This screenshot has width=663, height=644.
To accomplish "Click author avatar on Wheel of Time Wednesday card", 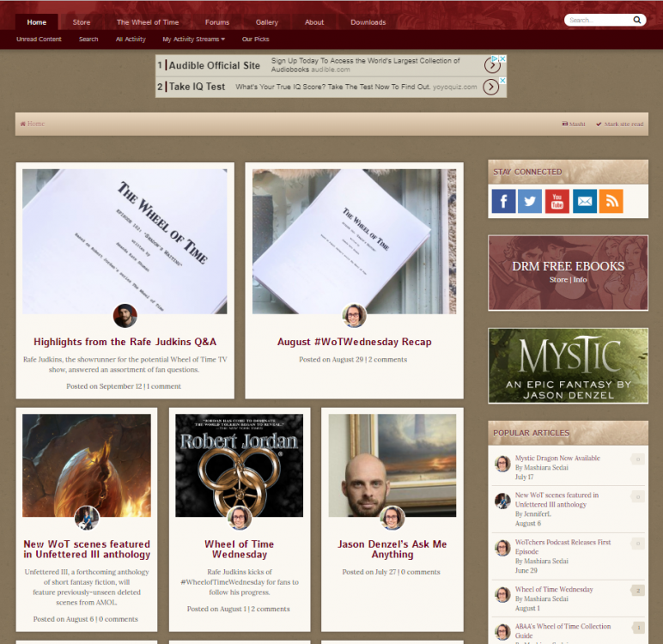I will [x=240, y=518].
